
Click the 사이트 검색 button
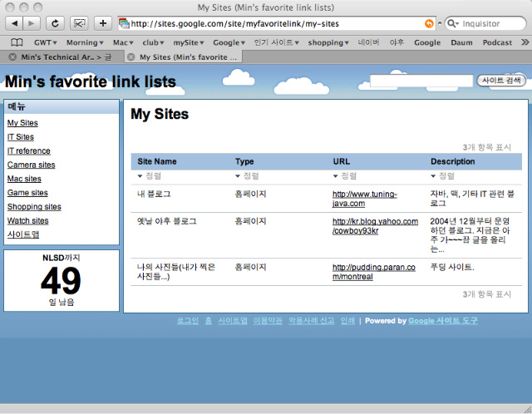pyautogui.click(x=501, y=81)
